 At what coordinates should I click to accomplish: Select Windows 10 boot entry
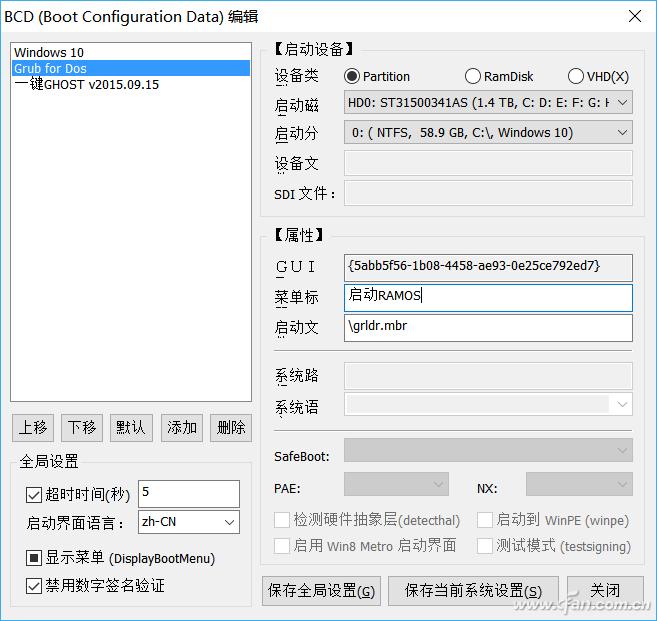point(48,52)
